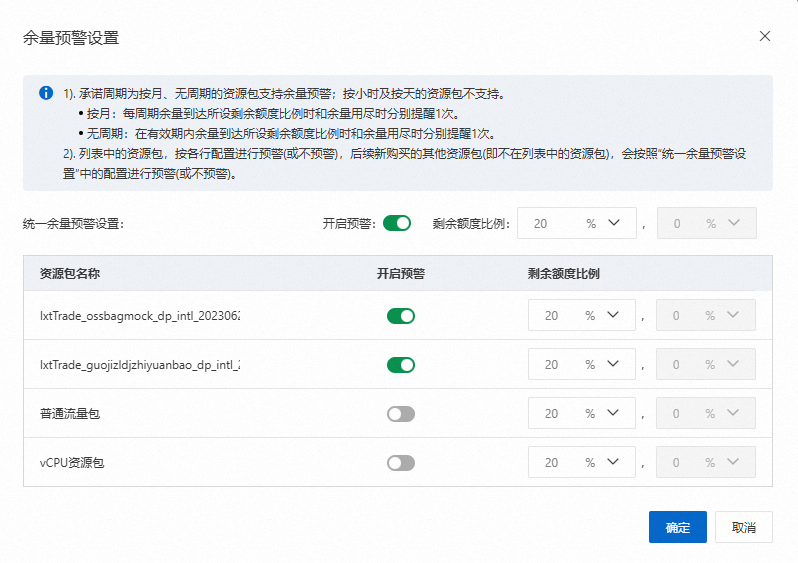Select the 普通流量包 name cell
The image size is (798, 563).
[70, 413]
